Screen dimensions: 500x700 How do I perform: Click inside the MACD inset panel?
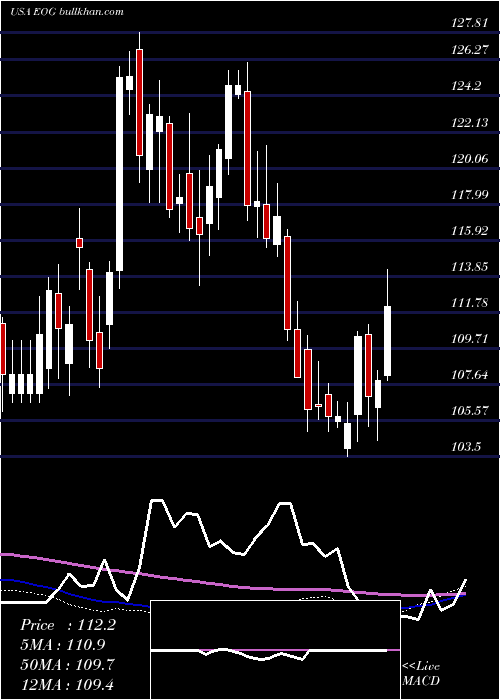point(275,650)
